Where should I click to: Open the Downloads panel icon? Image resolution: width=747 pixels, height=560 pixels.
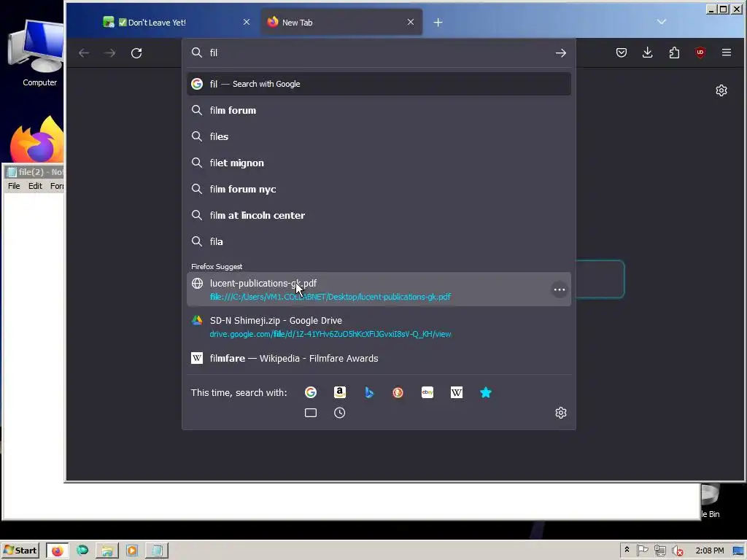tap(648, 52)
